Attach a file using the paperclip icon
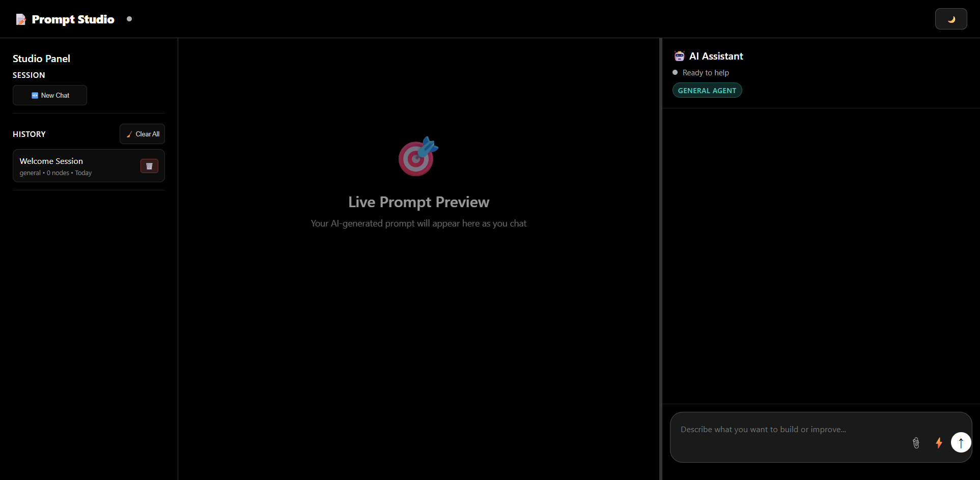Image resolution: width=980 pixels, height=480 pixels. (916, 443)
